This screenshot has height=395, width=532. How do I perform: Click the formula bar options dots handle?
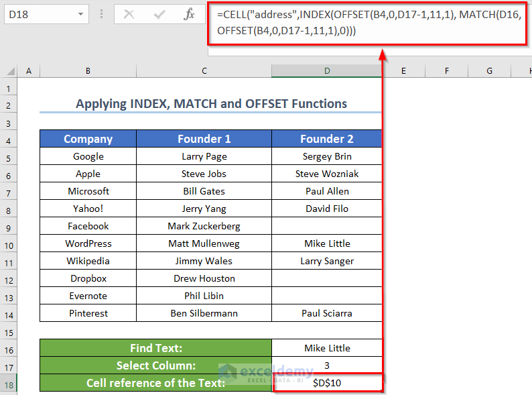click(101, 14)
